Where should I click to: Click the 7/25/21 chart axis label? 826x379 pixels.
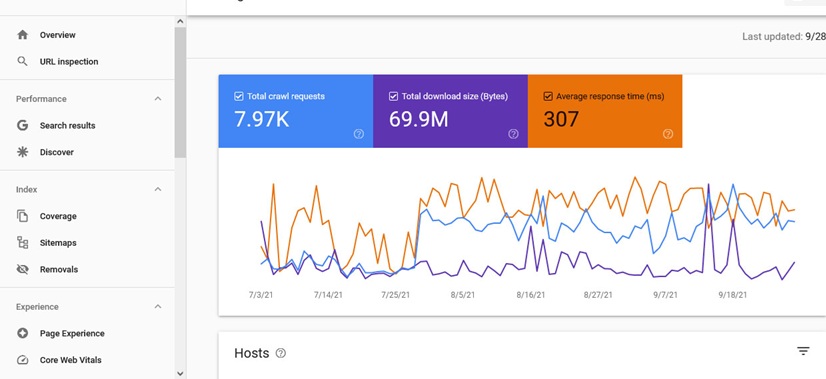(x=395, y=295)
